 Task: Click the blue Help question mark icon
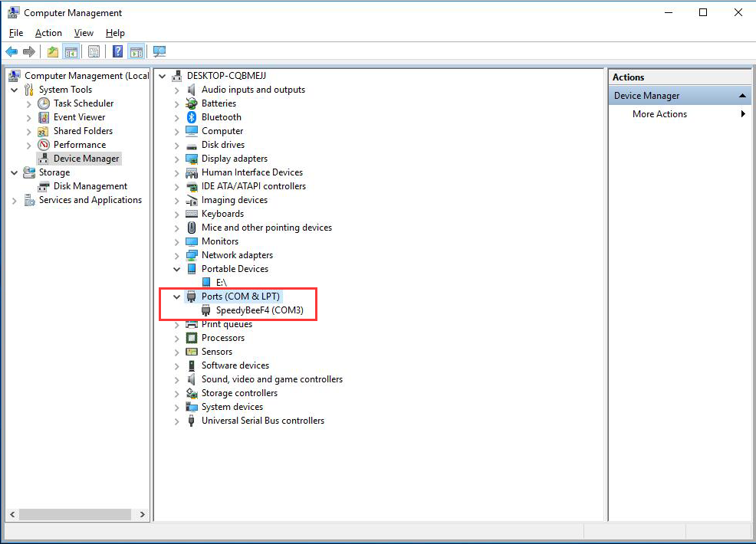click(x=117, y=52)
